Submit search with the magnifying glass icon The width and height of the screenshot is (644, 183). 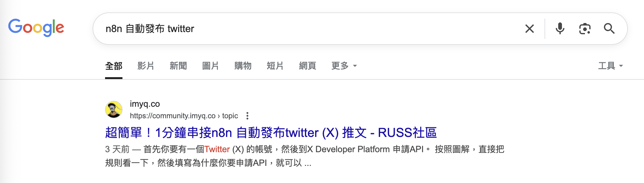(x=609, y=29)
